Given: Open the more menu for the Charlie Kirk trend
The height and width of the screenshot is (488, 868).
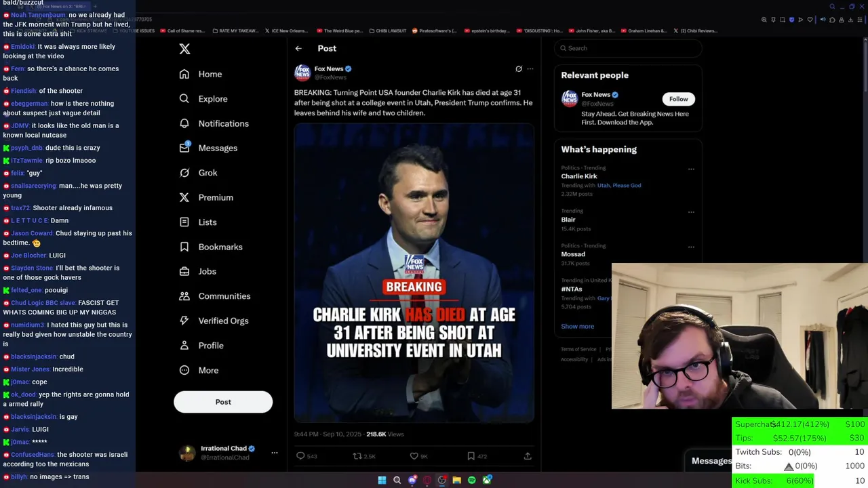Looking at the screenshot, I should click(691, 169).
